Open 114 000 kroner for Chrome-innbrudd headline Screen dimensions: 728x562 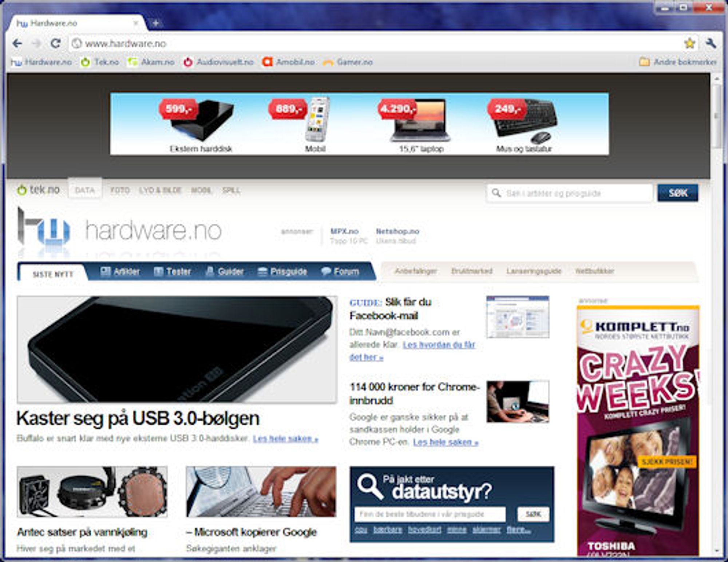click(x=414, y=394)
